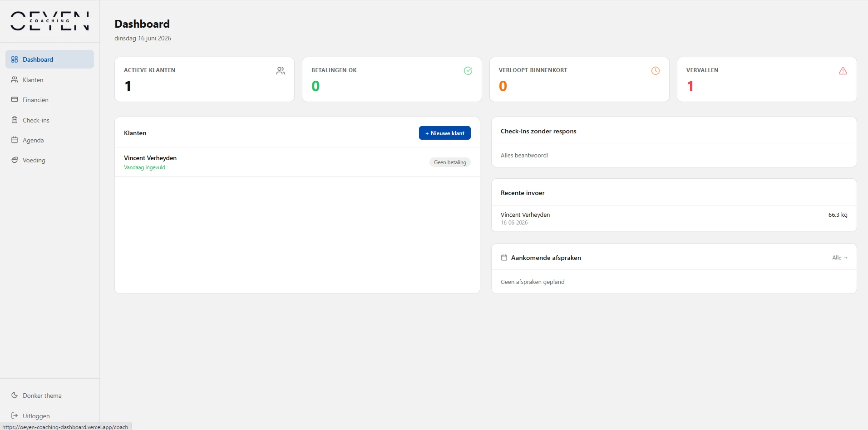Click users icon on Actieve Klanten card
The image size is (868, 430).
281,71
